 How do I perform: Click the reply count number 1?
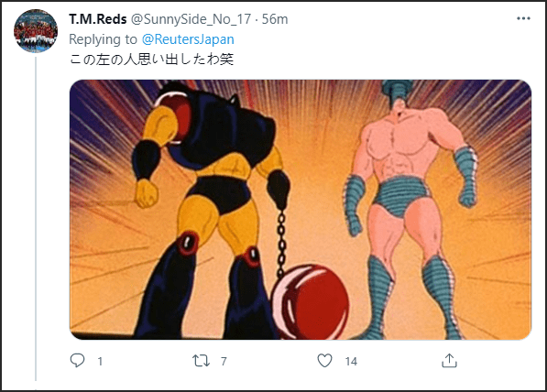pyautogui.click(x=100, y=361)
